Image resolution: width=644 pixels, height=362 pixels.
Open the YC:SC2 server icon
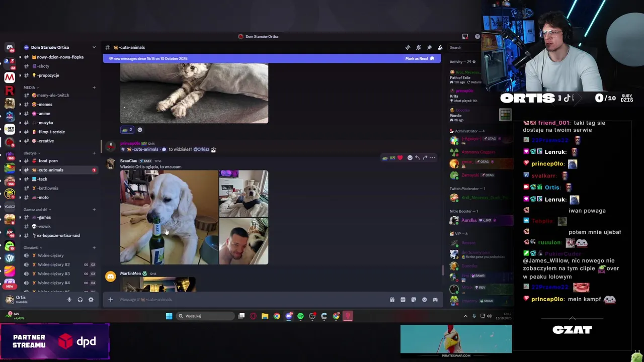(10, 206)
